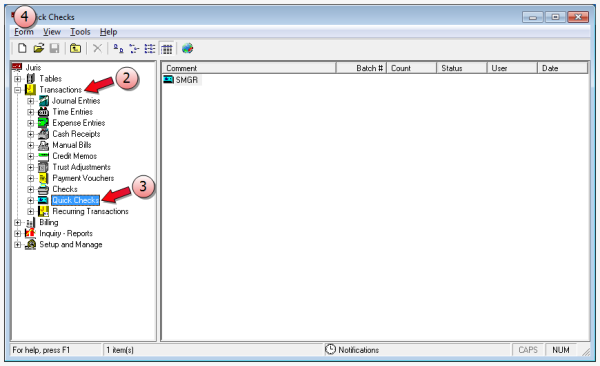600x366 pixels.
Task: Switch to small icons view
Action: 134,49
